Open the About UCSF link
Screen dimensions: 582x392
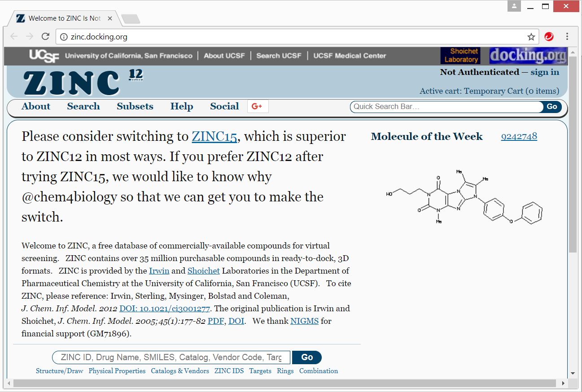tap(224, 56)
